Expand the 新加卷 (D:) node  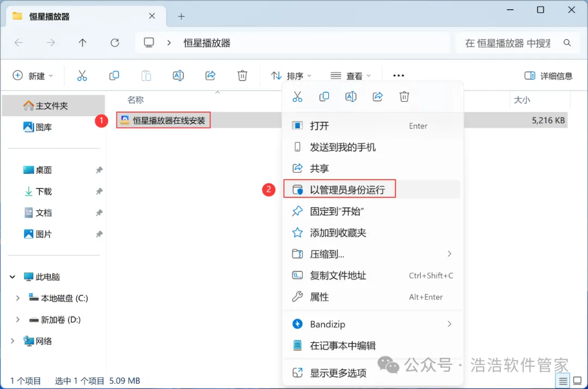coord(17,320)
